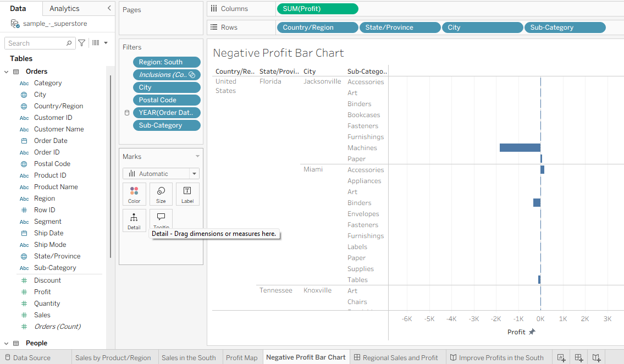Click the set icon on Inclusions filter pill
Screen dimensions: 624x364
[192, 75]
